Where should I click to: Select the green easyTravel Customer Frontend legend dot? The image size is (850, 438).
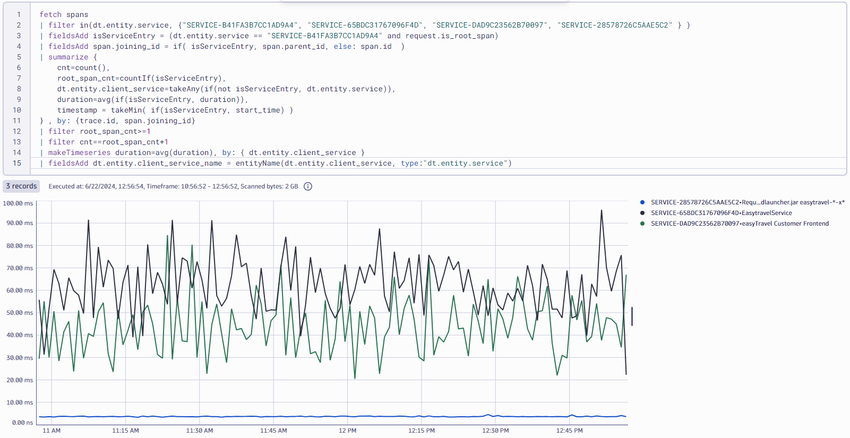click(642, 223)
